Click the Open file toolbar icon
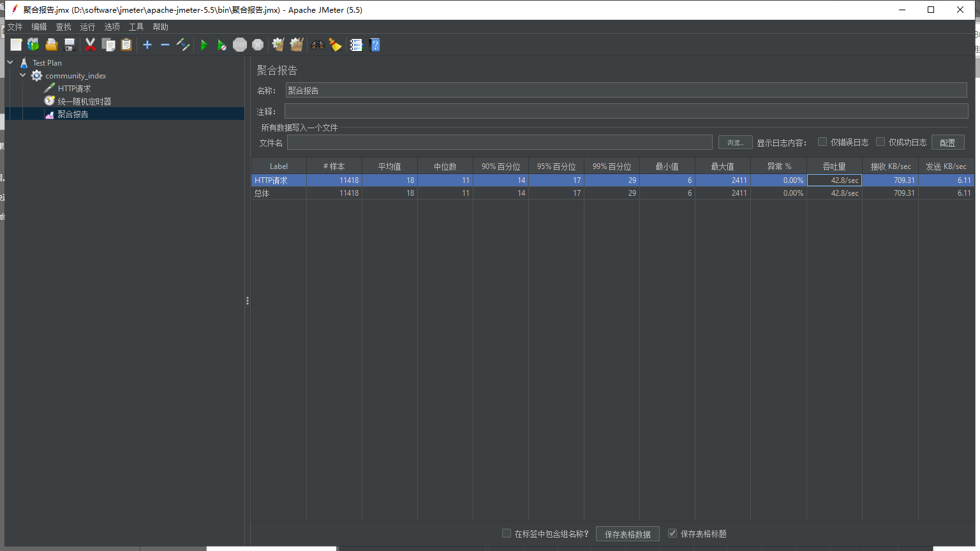 (52, 45)
